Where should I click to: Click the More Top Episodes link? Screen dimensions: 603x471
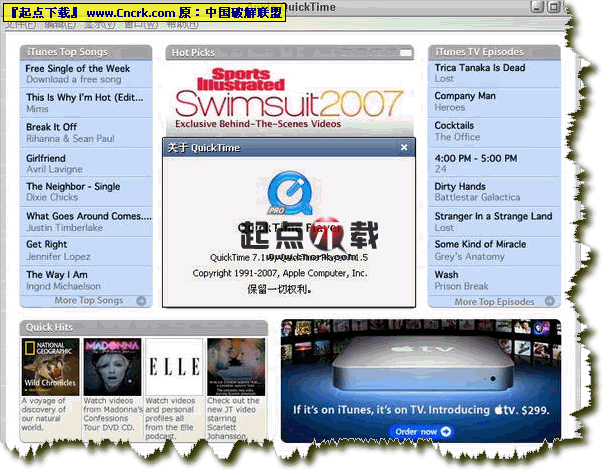pyautogui.click(x=495, y=302)
